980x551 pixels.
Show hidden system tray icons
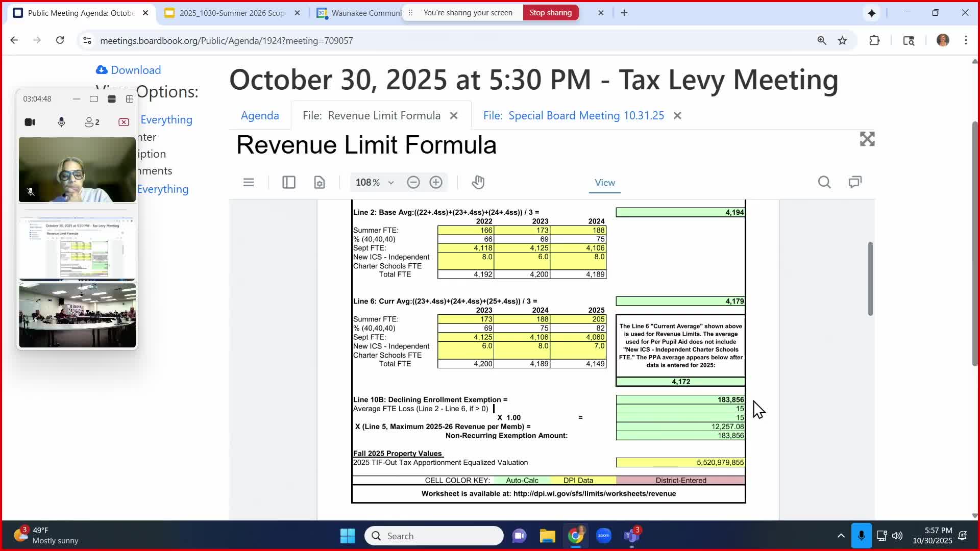841,536
